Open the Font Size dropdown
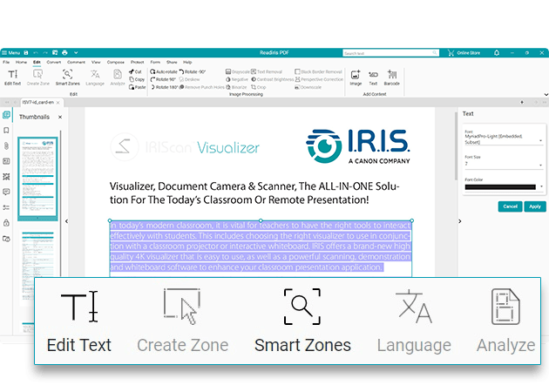Viewport: 549px width, 392px height. [504, 162]
